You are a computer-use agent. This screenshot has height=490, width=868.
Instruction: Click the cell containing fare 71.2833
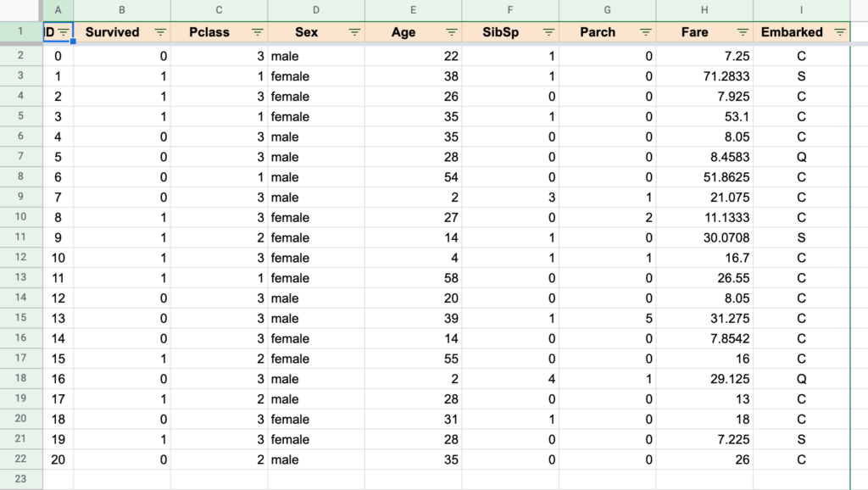tap(704, 76)
